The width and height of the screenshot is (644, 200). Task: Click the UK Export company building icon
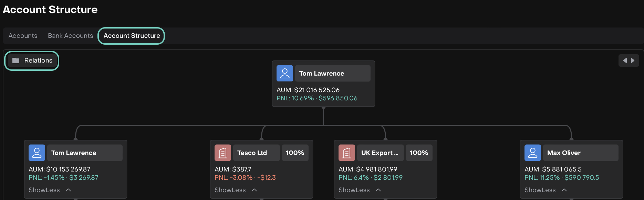pyautogui.click(x=347, y=153)
